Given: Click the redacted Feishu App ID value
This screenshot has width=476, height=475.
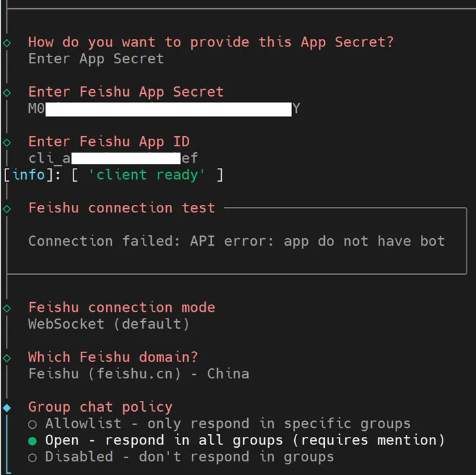Looking at the screenshot, I should pos(113,159).
